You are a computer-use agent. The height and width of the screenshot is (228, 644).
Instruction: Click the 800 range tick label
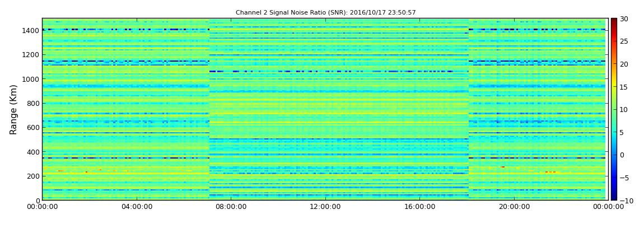33,103
